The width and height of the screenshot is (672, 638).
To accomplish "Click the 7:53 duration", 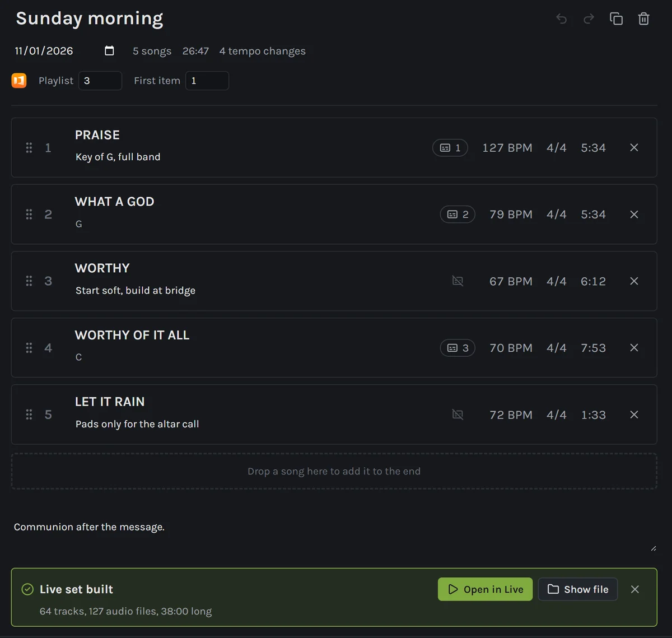I will [593, 348].
